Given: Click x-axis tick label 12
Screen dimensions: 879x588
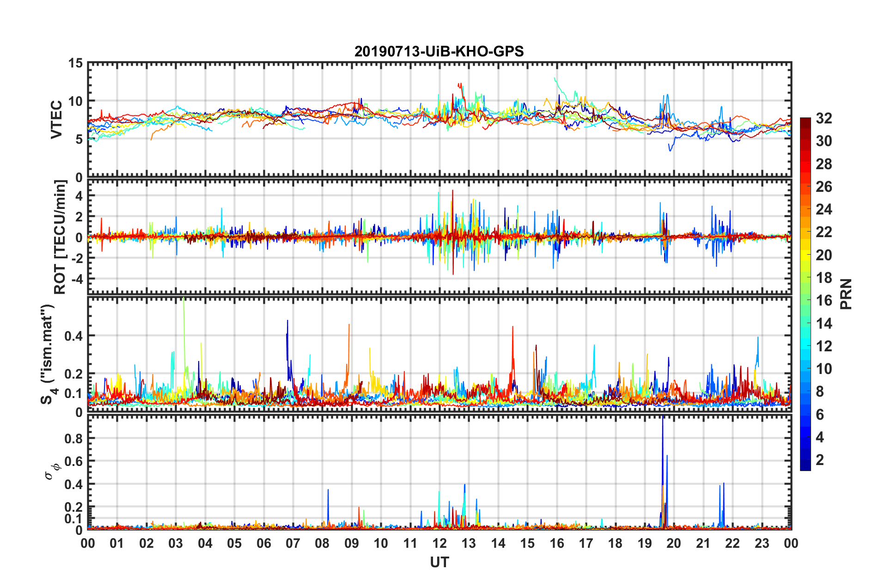Looking at the screenshot, I should pos(439,543).
